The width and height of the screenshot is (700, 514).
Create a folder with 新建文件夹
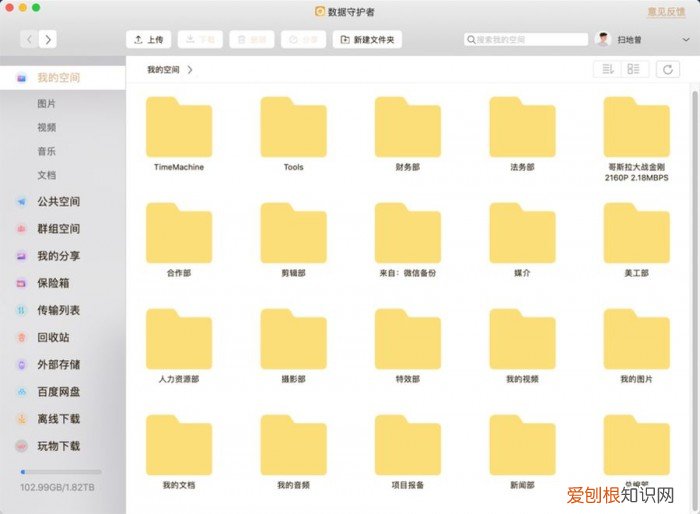click(x=367, y=40)
